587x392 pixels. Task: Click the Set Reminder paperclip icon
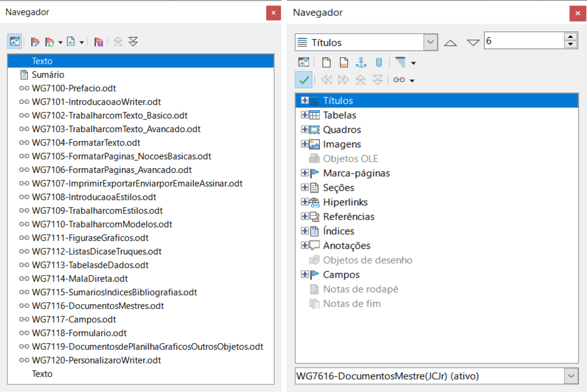coord(379,62)
